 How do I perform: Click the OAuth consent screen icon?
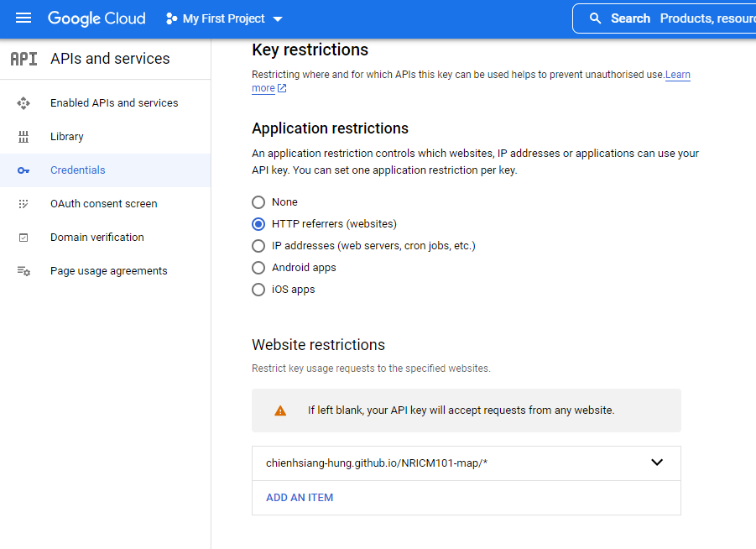23,204
